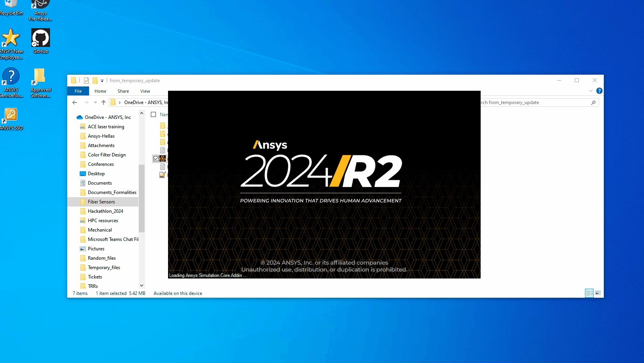This screenshot has height=363, width=644.
Task: Launch the GitHub desktop shortcut
Action: (x=41, y=41)
